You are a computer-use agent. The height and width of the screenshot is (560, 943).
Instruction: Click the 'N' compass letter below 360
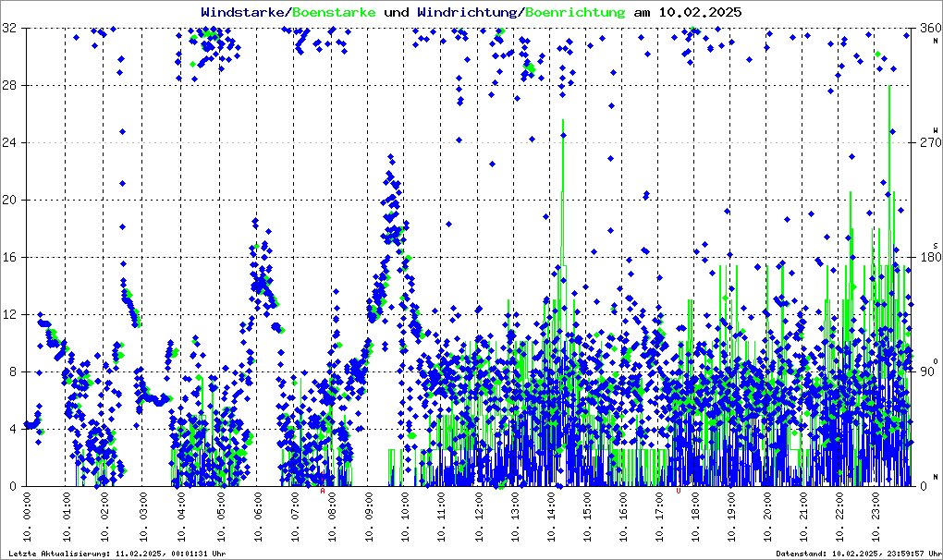pos(936,40)
